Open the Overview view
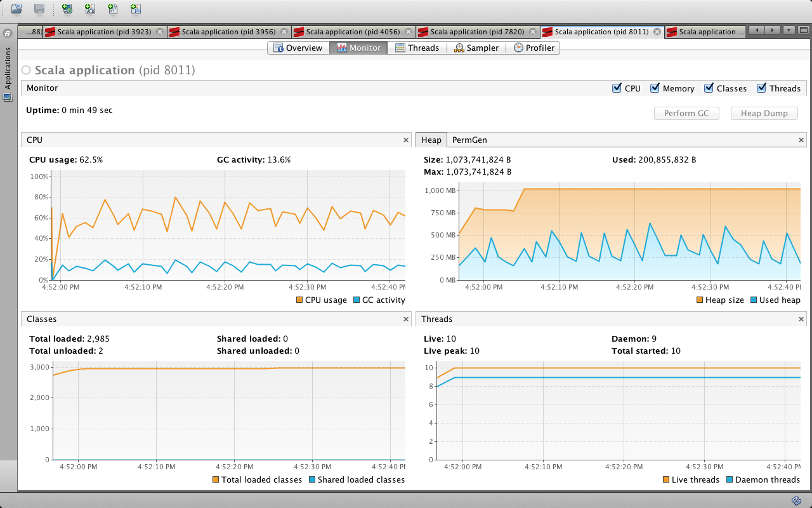The width and height of the screenshot is (812, 508). coord(298,48)
